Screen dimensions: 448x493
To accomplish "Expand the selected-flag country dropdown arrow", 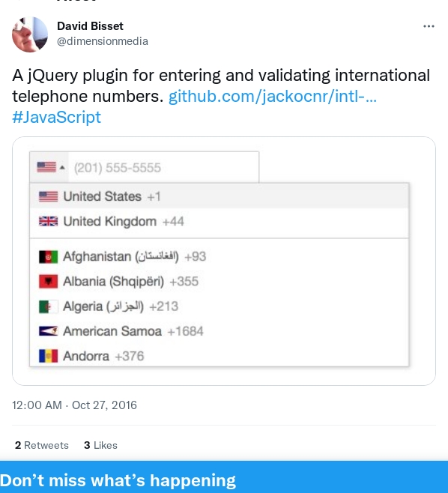I will [x=62, y=167].
